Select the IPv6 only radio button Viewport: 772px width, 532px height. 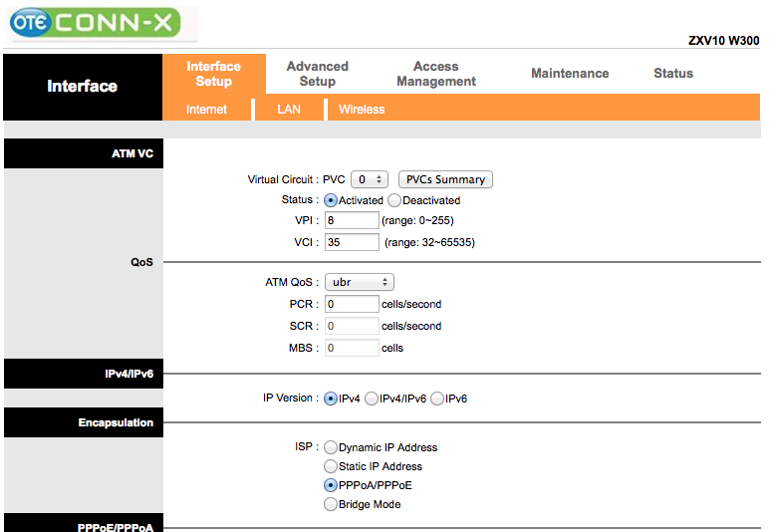437,399
